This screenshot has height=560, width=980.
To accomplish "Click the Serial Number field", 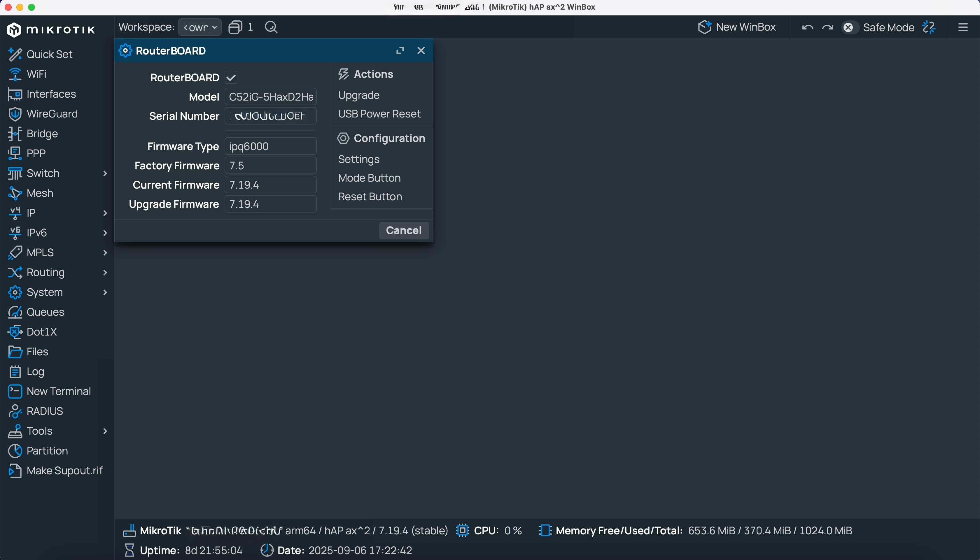I will click(x=271, y=116).
